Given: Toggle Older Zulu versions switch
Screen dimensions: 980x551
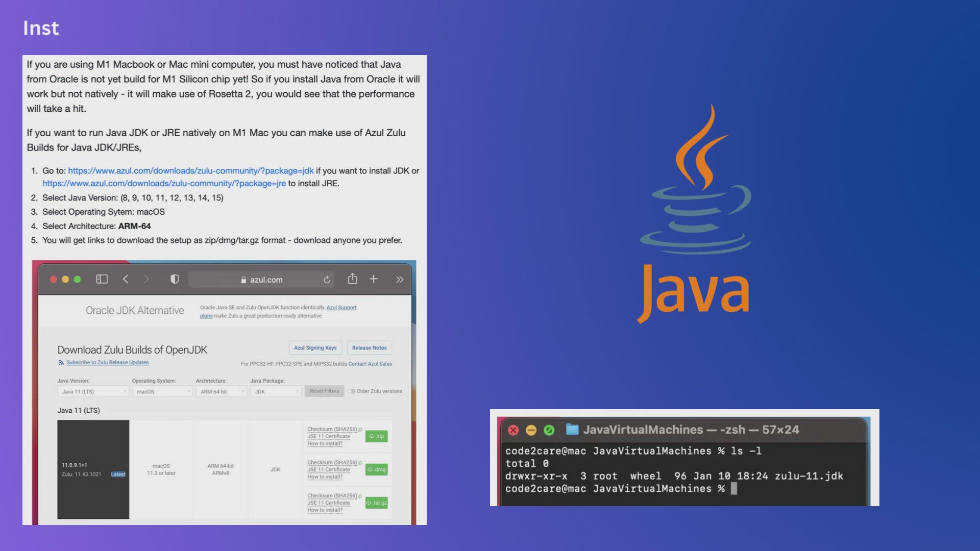Looking at the screenshot, I should tap(352, 391).
